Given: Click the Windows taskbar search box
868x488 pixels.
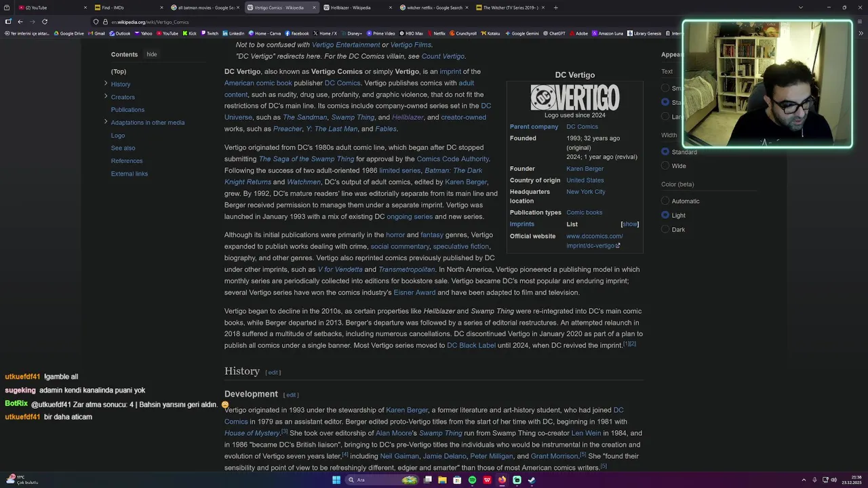Looking at the screenshot, I should tap(382, 480).
